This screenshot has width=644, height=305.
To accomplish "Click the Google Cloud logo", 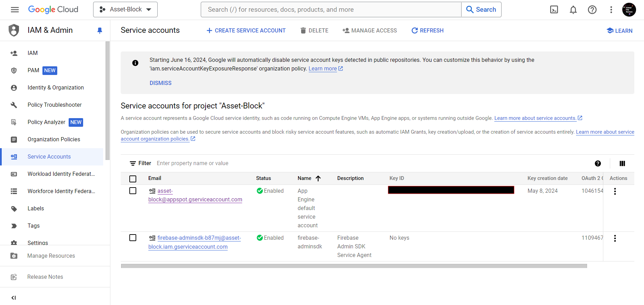I will tap(53, 10).
